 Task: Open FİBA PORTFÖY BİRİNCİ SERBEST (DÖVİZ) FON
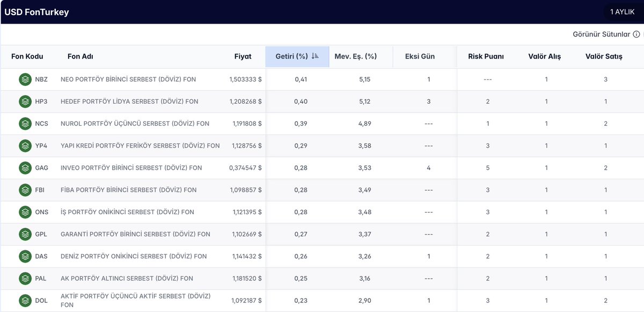[x=129, y=190]
